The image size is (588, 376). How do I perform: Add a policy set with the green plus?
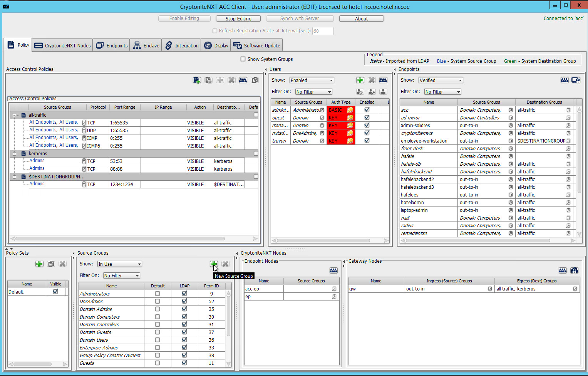click(39, 264)
